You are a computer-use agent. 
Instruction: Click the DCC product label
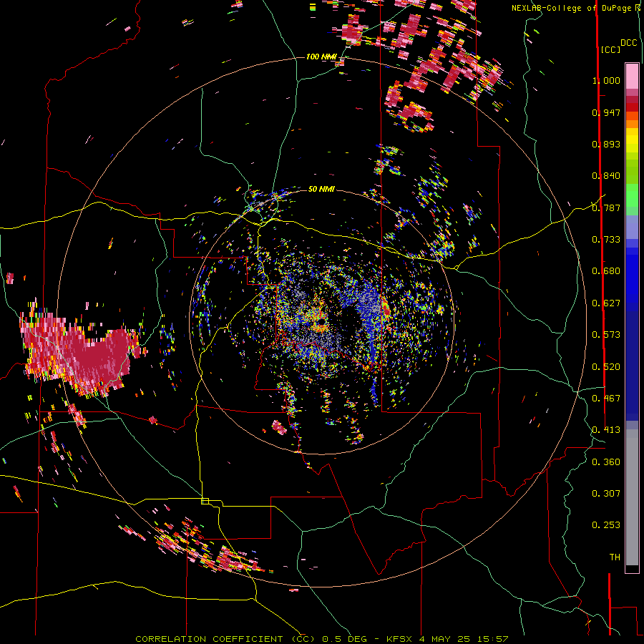629,43
